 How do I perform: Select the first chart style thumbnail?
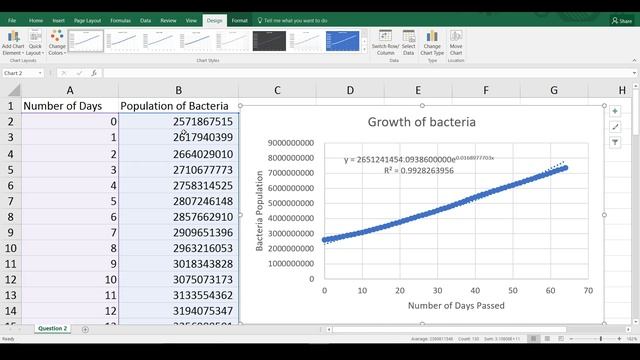coord(86,41)
